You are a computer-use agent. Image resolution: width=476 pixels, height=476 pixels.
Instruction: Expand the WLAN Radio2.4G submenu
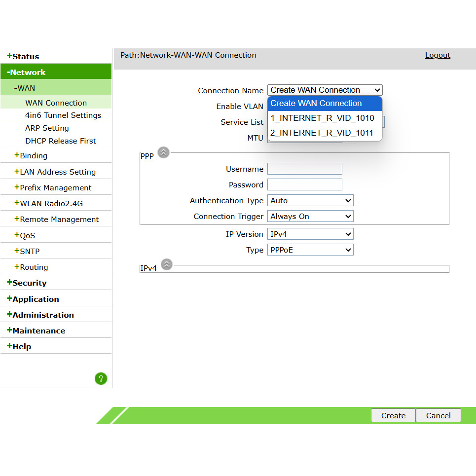[x=51, y=204]
